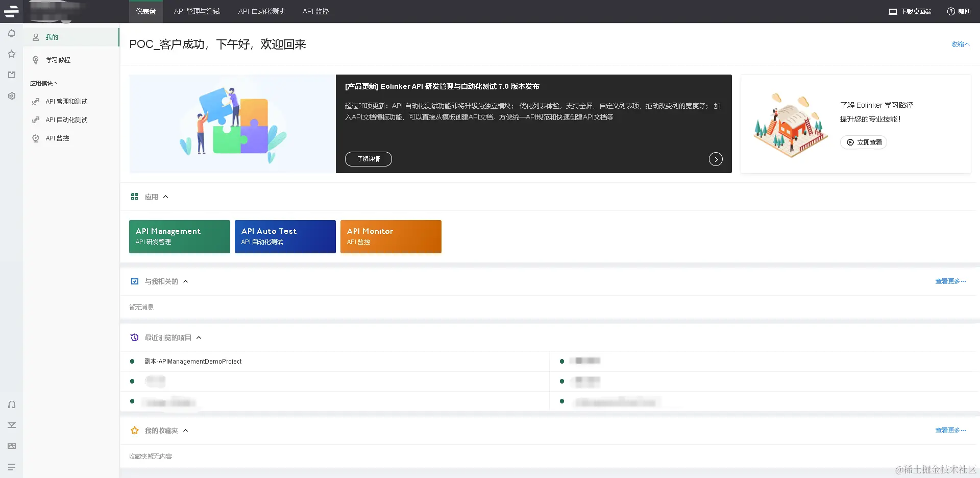This screenshot has width=980, height=478.
Task: Open the API Auto Test card
Action: click(x=285, y=236)
